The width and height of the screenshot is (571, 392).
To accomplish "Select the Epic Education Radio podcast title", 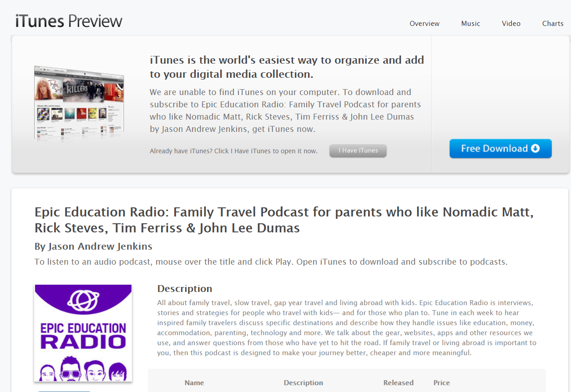I will pyautogui.click(x=284, y=220).
